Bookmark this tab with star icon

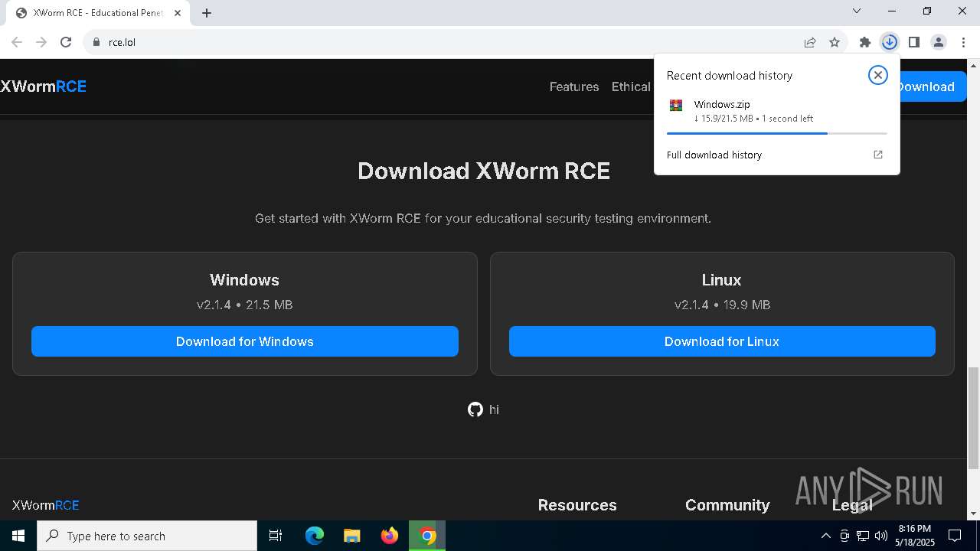[835, 42]
